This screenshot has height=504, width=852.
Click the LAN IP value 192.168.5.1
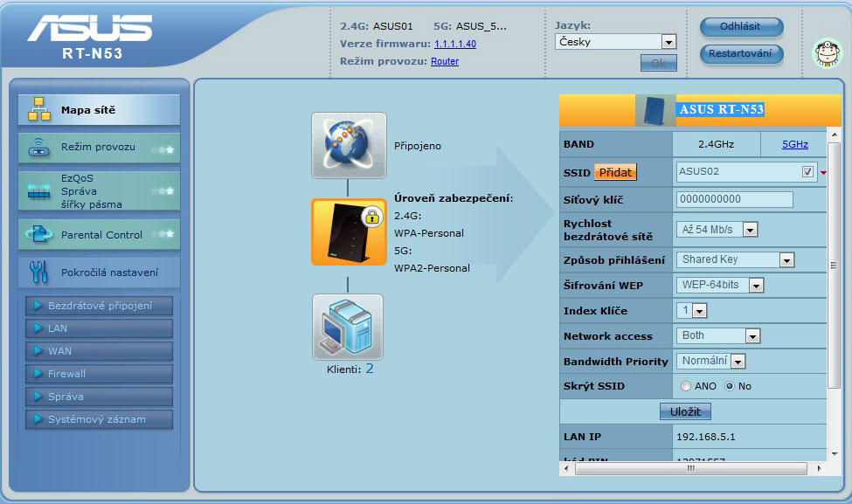point(705,437)
